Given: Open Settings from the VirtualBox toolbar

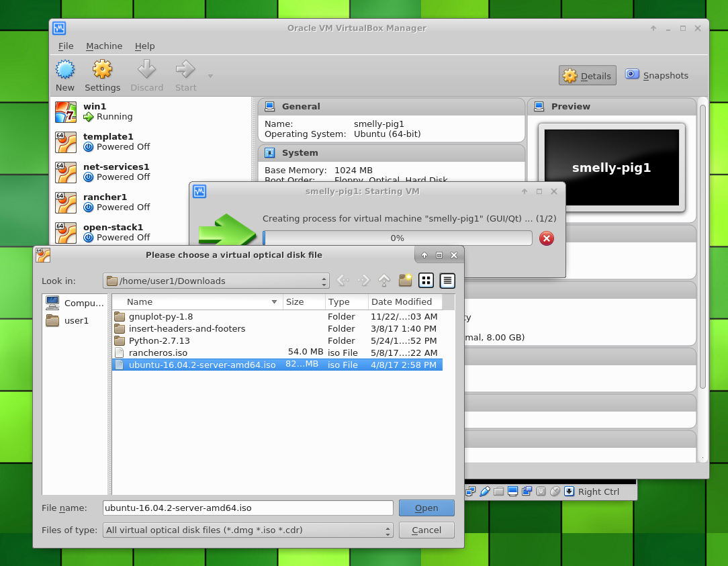Looking at the screenshot, I should (102, 75).
